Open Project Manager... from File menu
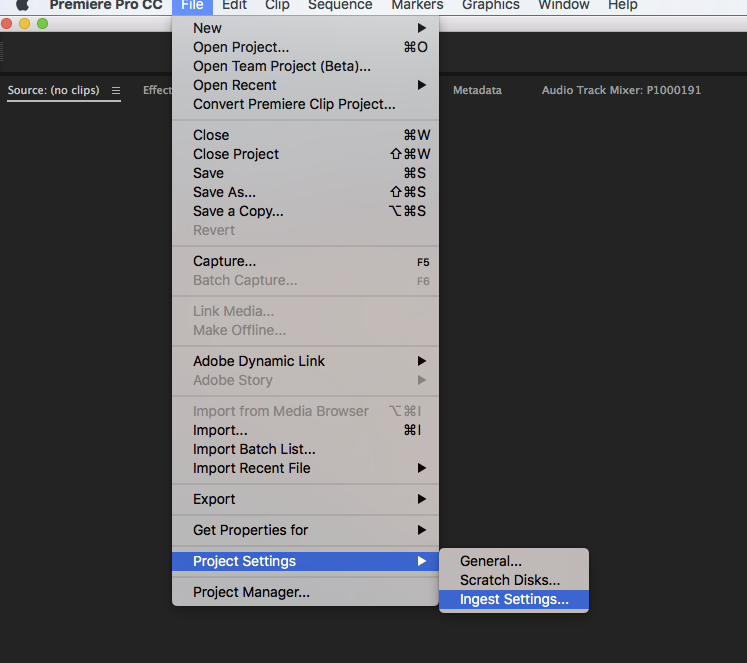Image resolution: width=747 pixels, height=663 pixels. 305,593
